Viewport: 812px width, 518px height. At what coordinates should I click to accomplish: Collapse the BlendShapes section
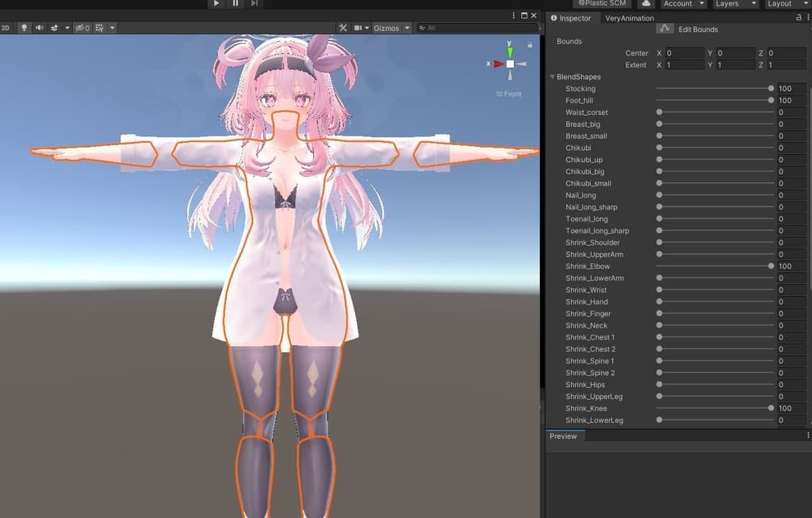coord(552,77)
